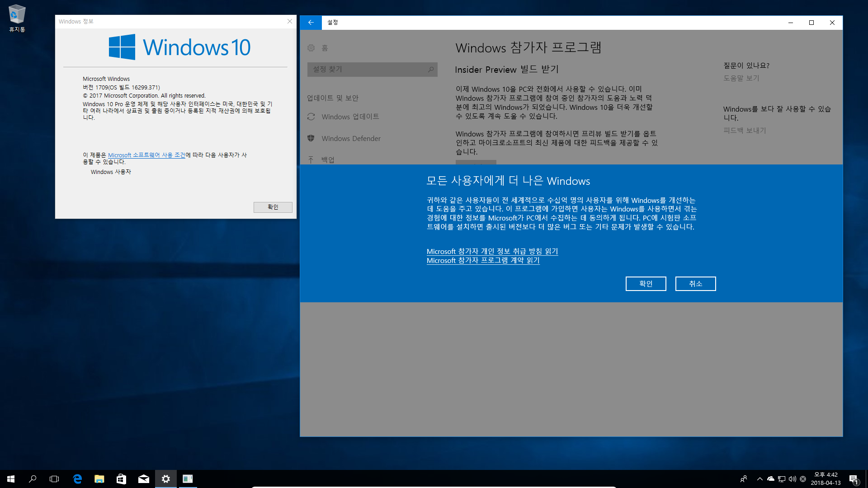Click the Home gear icon in Settings sidebar
This screenshot has height=488, width=868.
coord(311,48)
